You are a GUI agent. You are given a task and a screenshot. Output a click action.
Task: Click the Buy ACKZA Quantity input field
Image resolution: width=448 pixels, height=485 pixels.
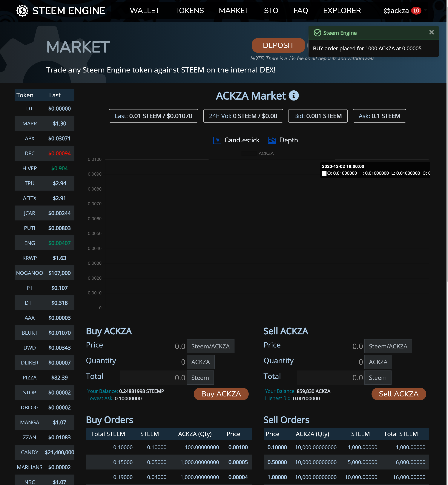click(x=153, y=362)
